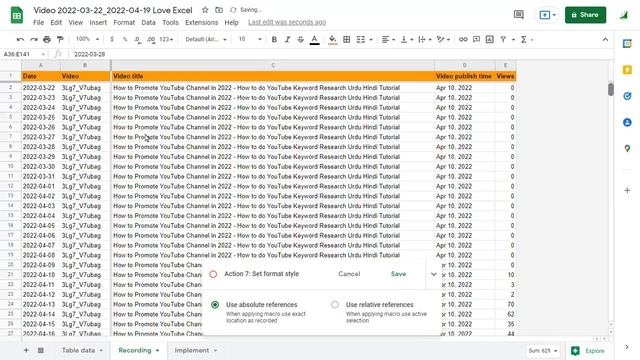The width and height of the screenshot is (640, 360).
Task: Select the Paint format tool
Action: (60, 40)
